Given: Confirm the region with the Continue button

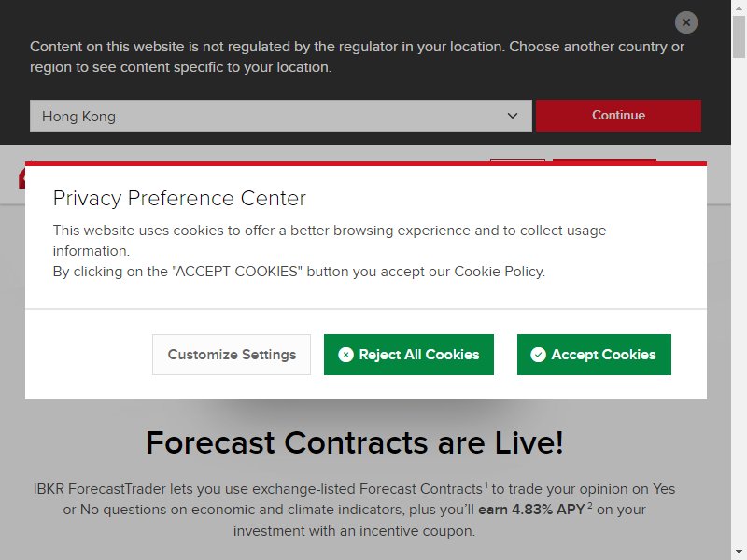Looking at the screenshot, I should (618, 115).
